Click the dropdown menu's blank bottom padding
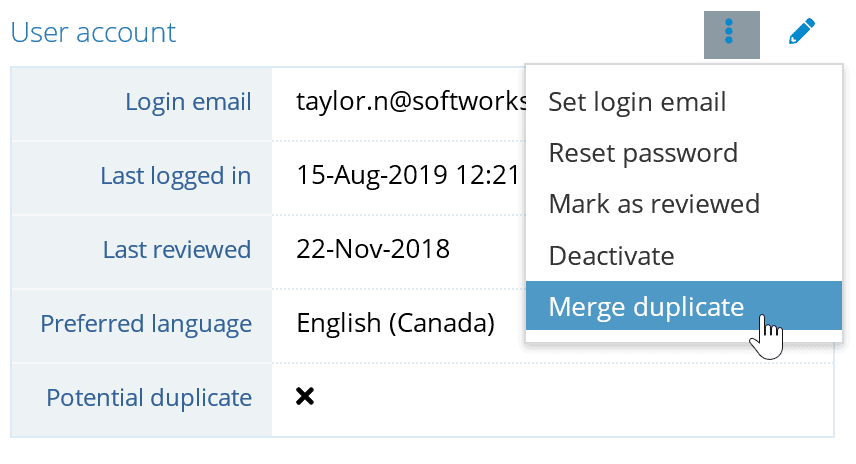The image size is (856, 464). pyautogui.click(x=684, y=336)
